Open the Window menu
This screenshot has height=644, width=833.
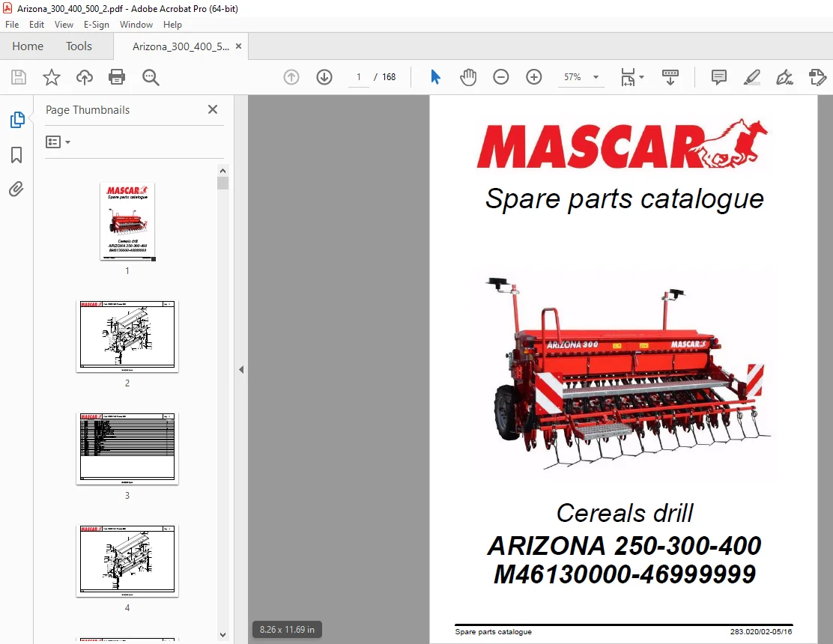point(136,25)
